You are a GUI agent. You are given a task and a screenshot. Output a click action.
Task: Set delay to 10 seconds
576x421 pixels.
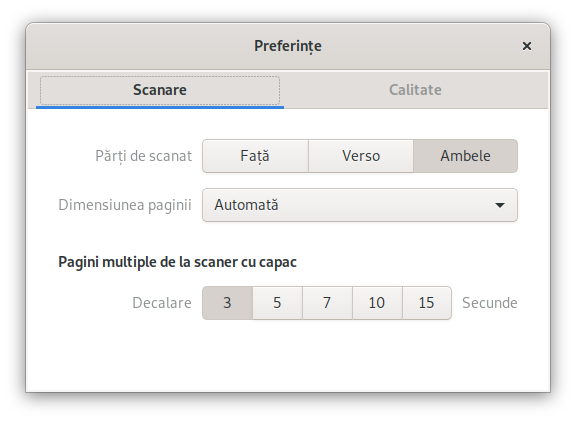(377, 303)
